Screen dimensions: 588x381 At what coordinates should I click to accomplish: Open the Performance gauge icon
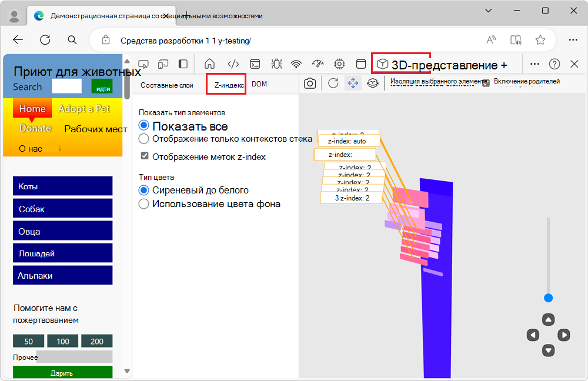318,64
